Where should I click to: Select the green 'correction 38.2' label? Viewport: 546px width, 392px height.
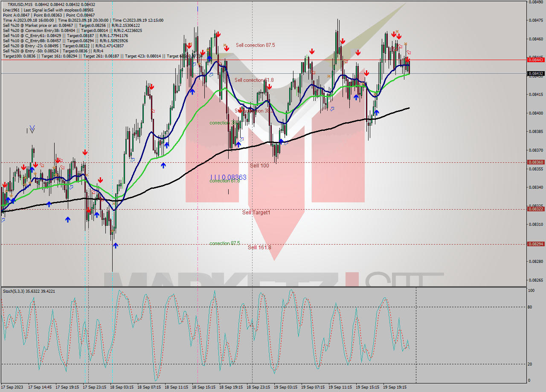pos(224,123)
